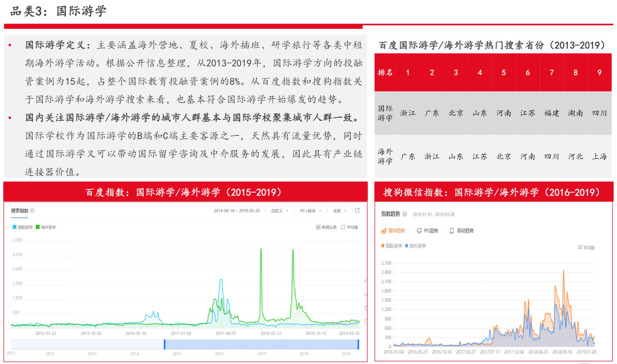Viewport: 617px width, 364px height.
Task: Click the phone icon for 移动趋势
Action: (x=452, y=231)
